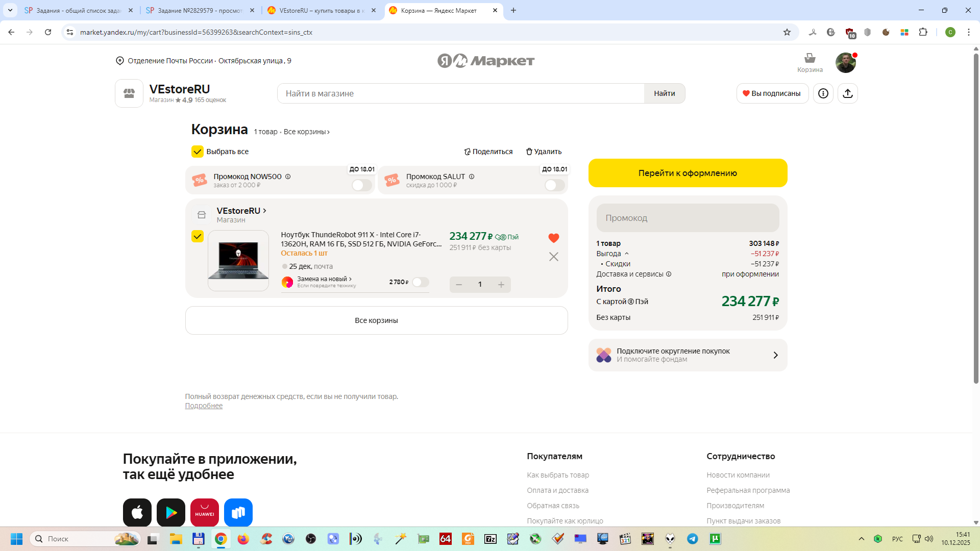Open 'Подключите округление покупок' chevron
980x551 pixels.
(x=775, y=355)
